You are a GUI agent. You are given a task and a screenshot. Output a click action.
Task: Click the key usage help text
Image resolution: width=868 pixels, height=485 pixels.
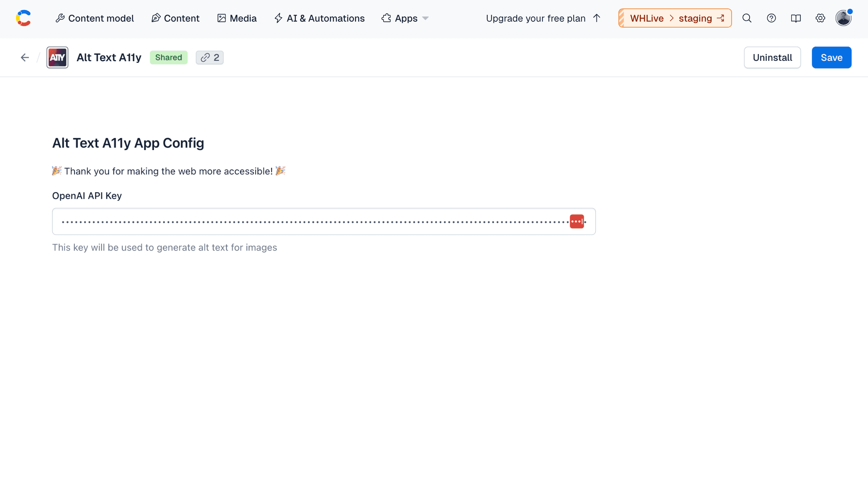pyautogui.click(x=164, y=248)
